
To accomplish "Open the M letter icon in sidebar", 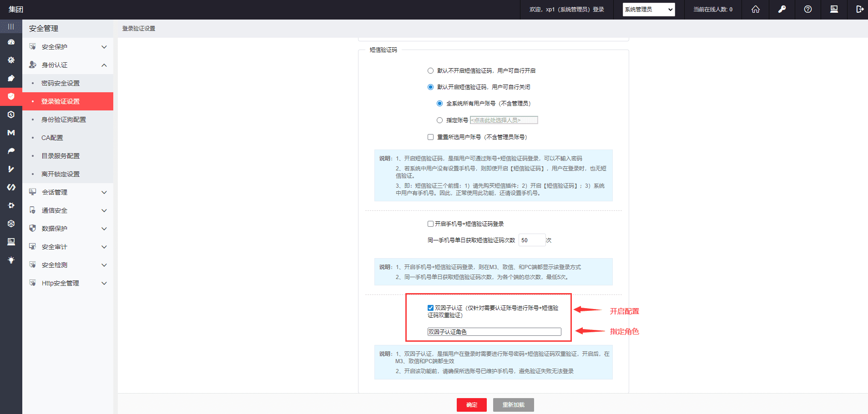I will pyautogui.click(x=11, y=133).
